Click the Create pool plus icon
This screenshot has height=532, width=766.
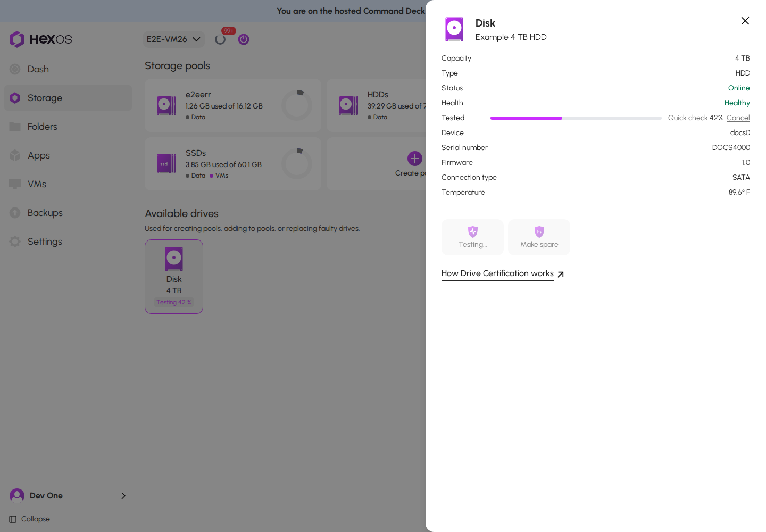(x=415, y=159)
